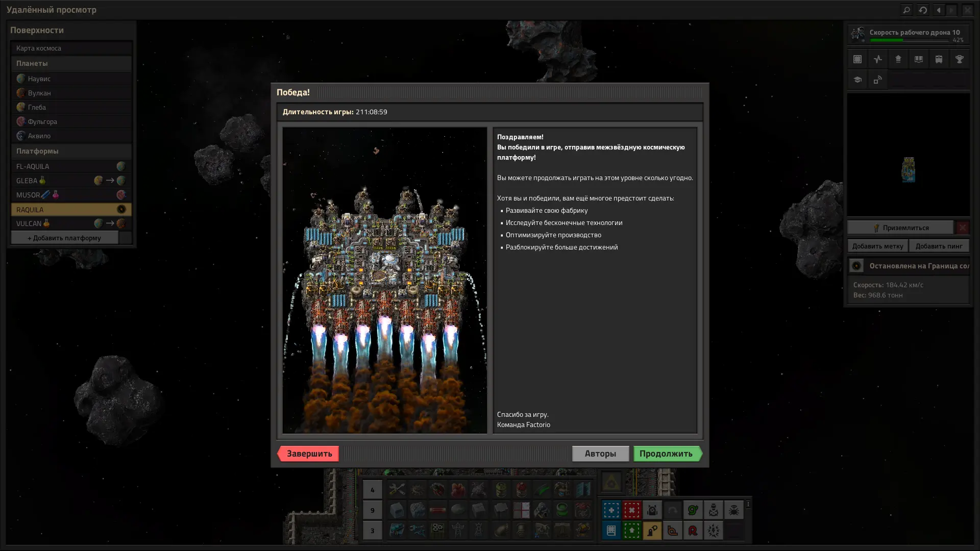
Task: Select the red deconstruction planner tool
Action: (x=631, y=510)
